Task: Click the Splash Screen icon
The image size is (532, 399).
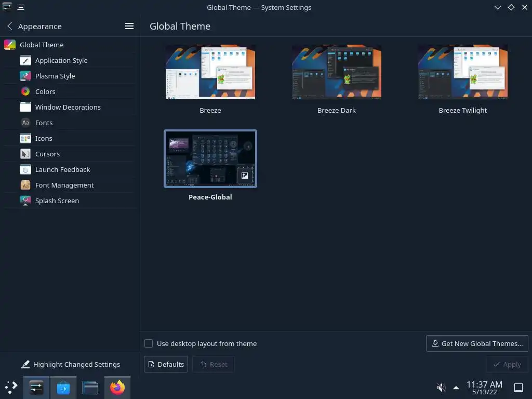Action: (25, 201)
